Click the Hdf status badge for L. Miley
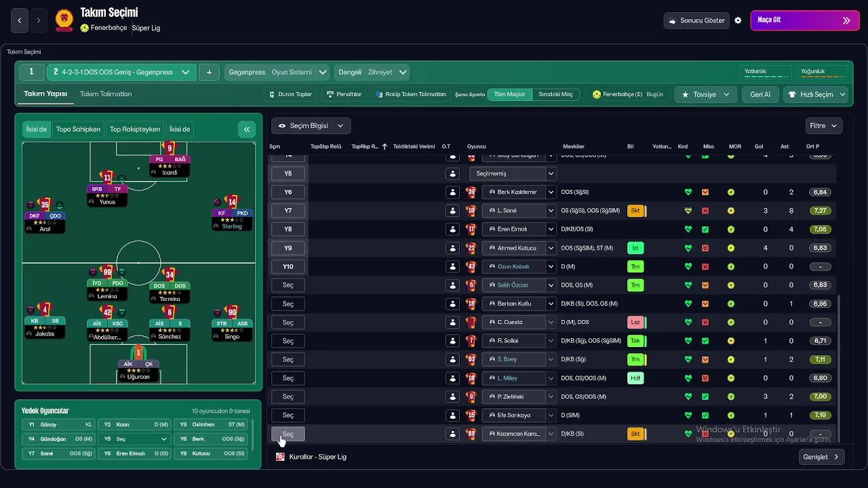The width and height of the screenshot is (868, 488). [635, 378]
